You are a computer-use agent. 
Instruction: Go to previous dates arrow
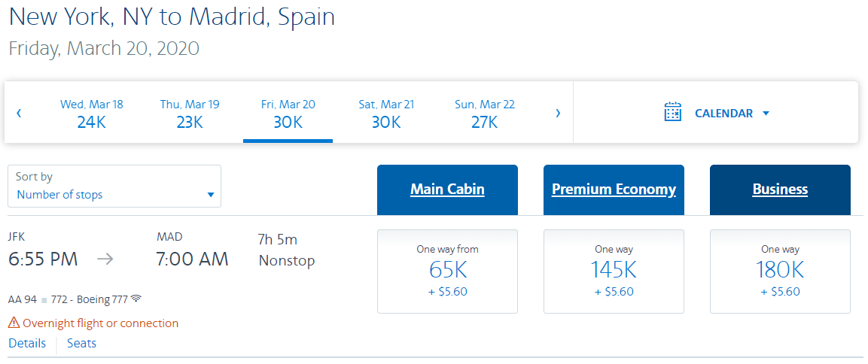click(19, 113)
